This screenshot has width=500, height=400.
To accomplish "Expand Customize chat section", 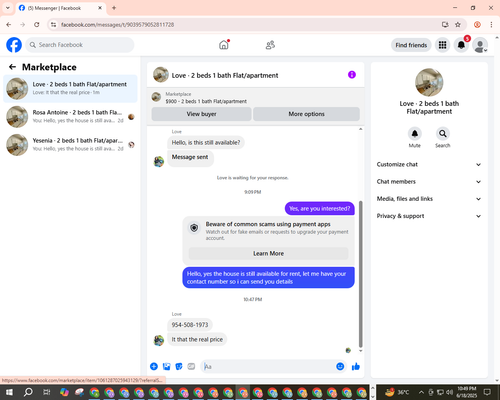I will click(x=429, y=164).
